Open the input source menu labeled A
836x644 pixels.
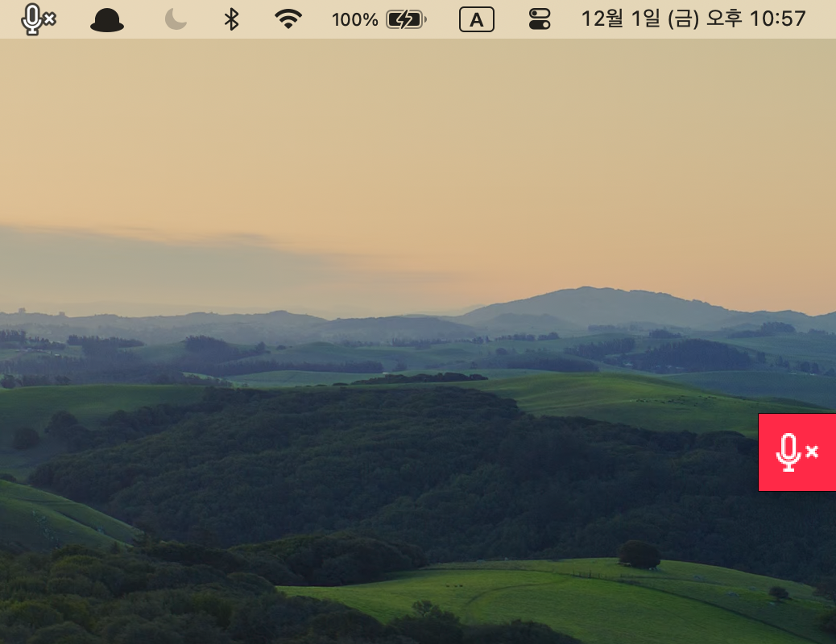click(x=477, y=19)
